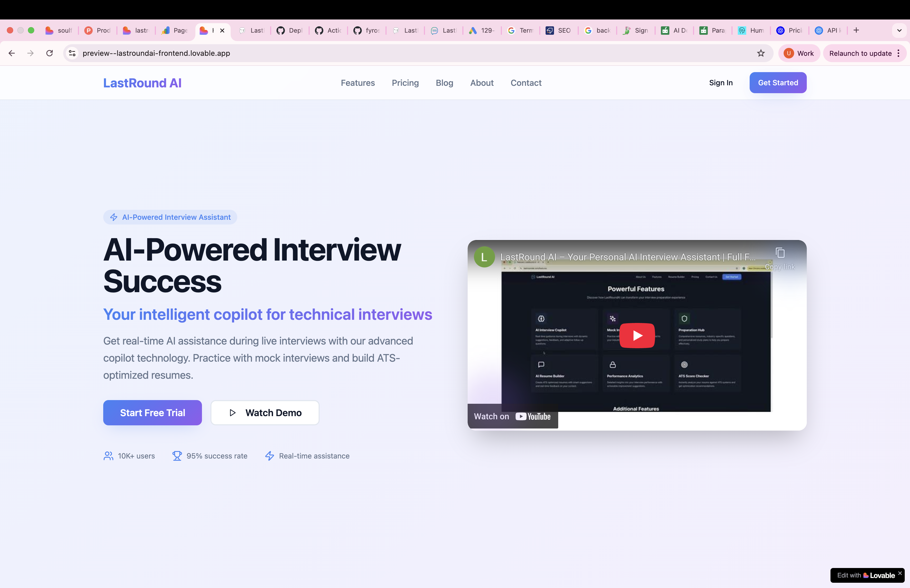910x588 pixels.
Task: Open the Blog nav link
Action: 444,83
